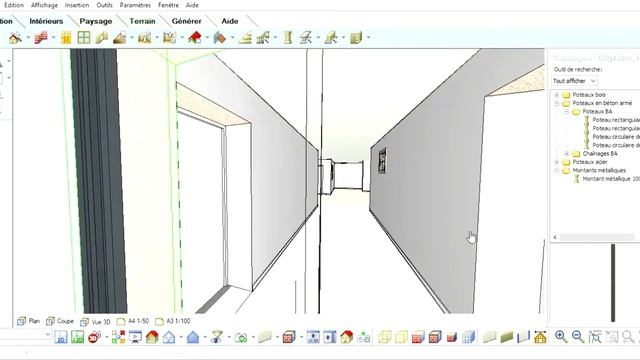This screenshot has width=640, height=360.
Task: Open the arrow beside the red roof tool
Action: [207, 38]
